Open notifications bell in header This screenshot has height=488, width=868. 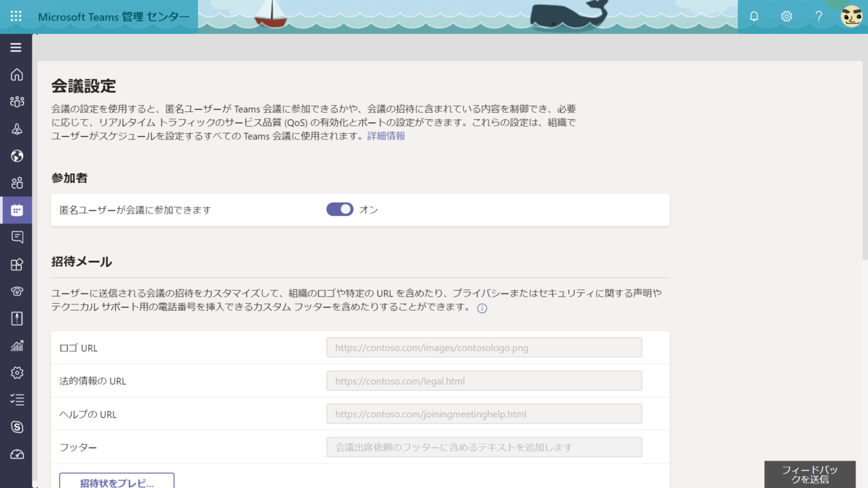pyautogui.click(x=754, y=16)
